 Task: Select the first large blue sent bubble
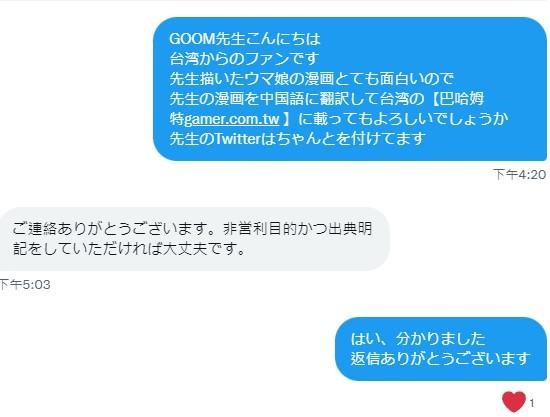coord(350,89)
